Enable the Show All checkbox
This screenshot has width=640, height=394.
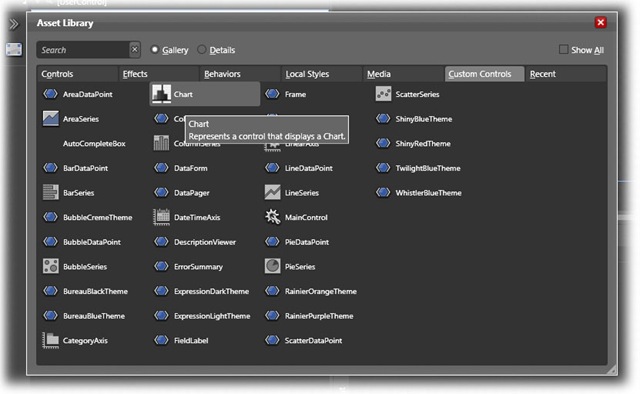[x=563, y=49]
